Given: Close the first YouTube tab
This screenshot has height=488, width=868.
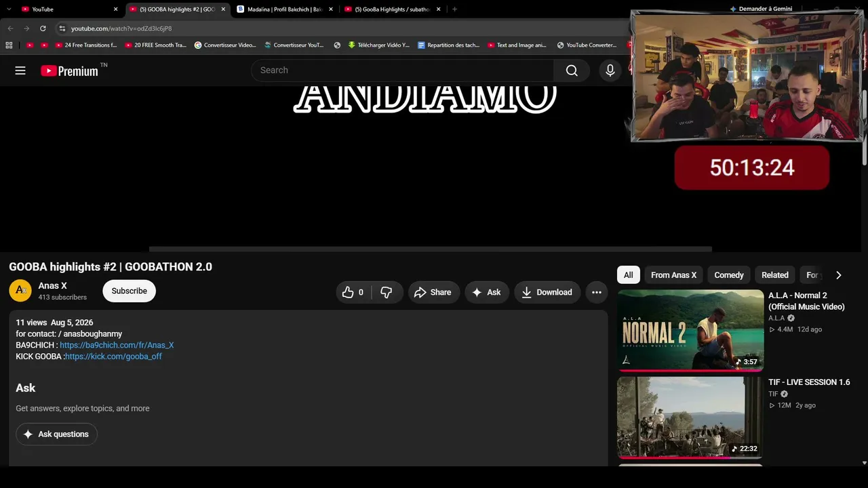Looking at the screenshot, I should [x=115, y=9].
